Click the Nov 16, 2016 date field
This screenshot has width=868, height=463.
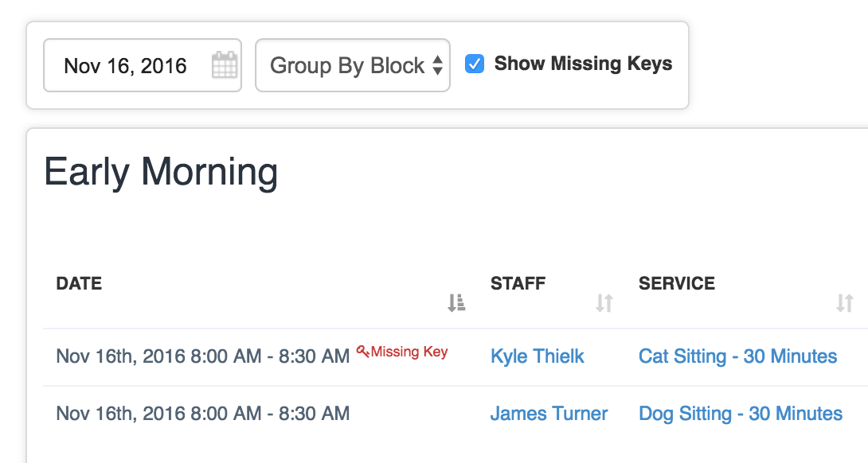(143, 65)
